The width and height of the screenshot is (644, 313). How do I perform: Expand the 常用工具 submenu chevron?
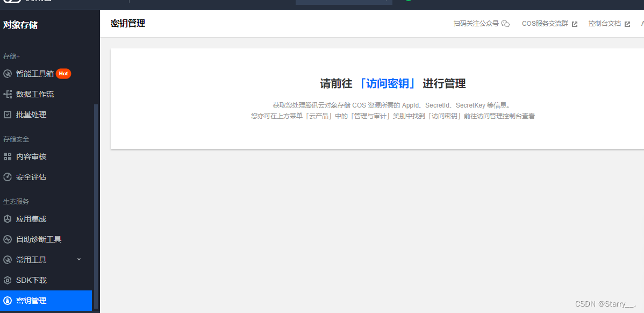(x=79, y=259)
